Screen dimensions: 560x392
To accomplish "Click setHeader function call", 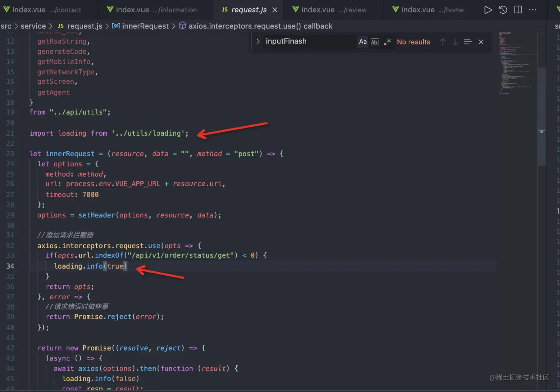I will click(x=97, y=215).
